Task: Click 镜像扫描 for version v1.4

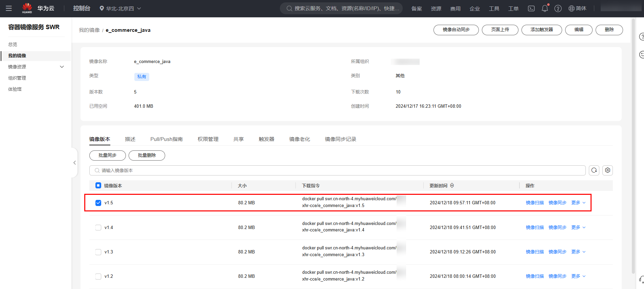Action: (535, 227)
